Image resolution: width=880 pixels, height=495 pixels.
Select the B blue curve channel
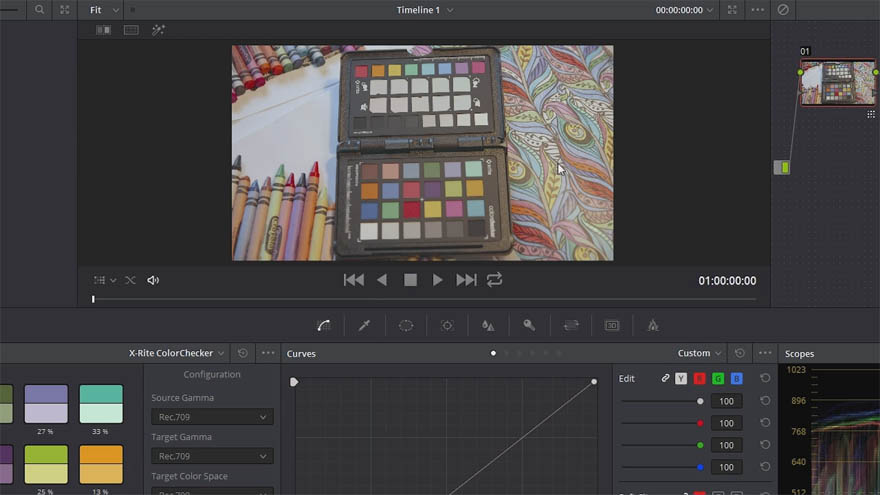coord(736,379)
